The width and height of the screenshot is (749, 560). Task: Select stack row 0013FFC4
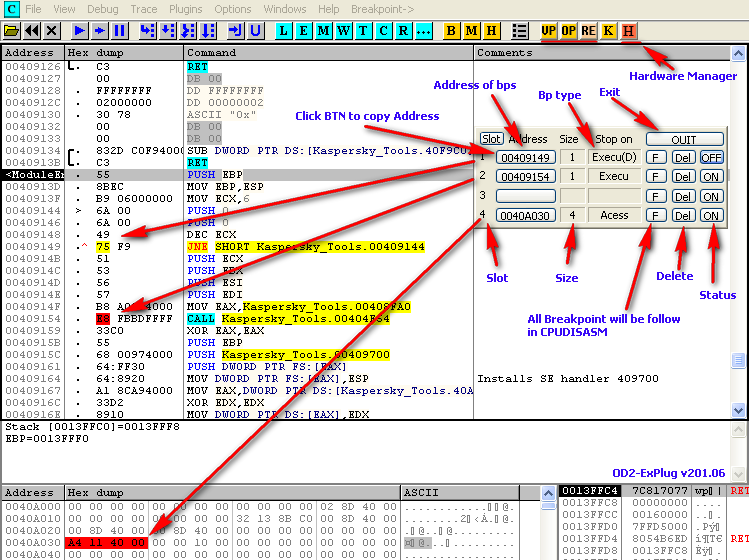click(x=653, y=491)
